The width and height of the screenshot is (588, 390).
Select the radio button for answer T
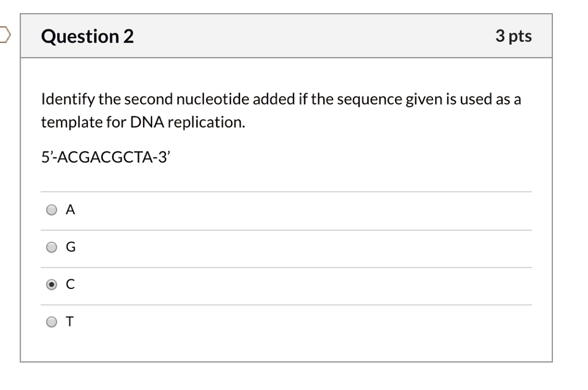click(x=51, y=322)
